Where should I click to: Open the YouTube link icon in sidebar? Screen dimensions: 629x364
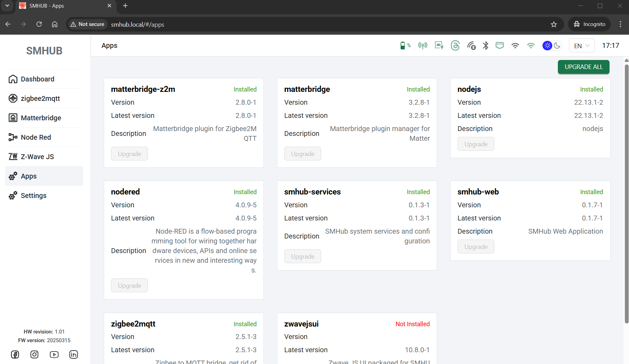coord(54,354)
